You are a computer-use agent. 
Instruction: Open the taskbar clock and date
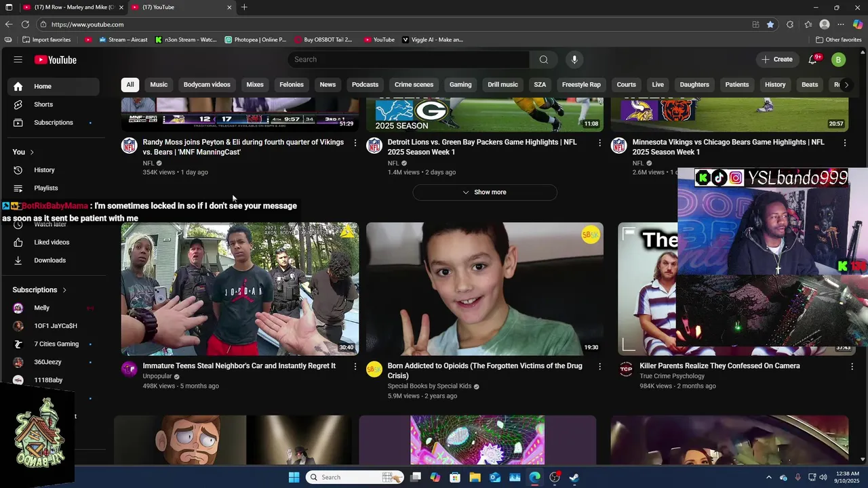848,477
